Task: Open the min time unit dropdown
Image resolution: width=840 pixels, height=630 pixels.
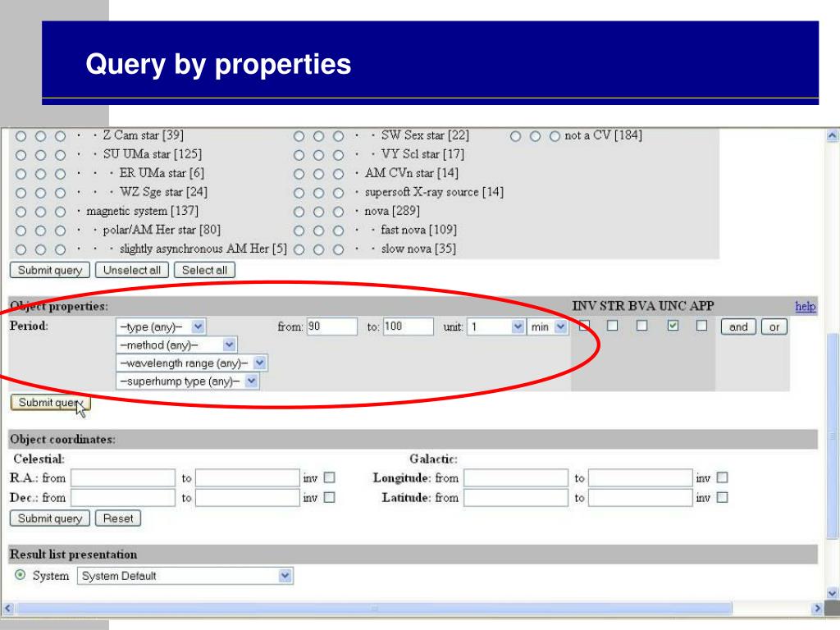Action: point(547,326)
